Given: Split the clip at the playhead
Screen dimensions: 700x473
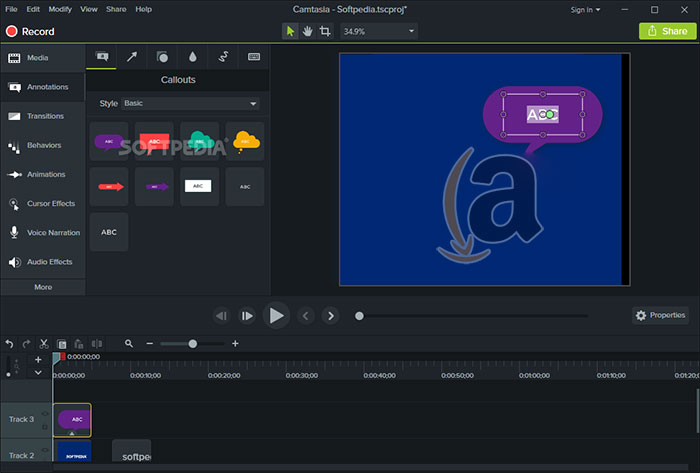Looking at the screenshot, I should pos(96,344).
